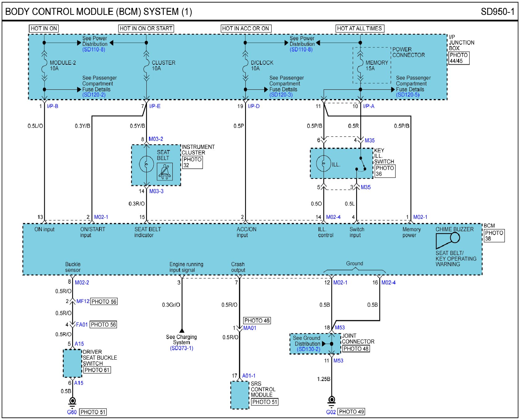521x420 pixels.
Task: Open PHOTO 32 for instrument cluster
Action: pyautogui.click(x=192, y=162)
